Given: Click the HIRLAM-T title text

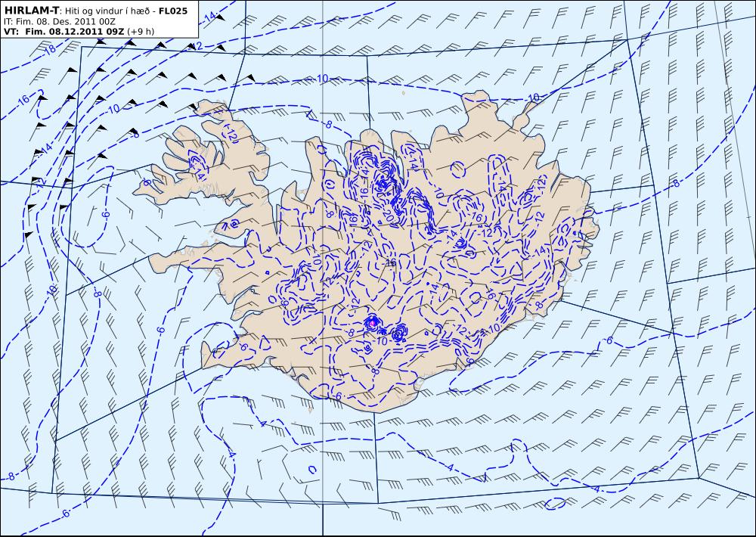Looking at the screenshot, I should click(x=33, y=11).
